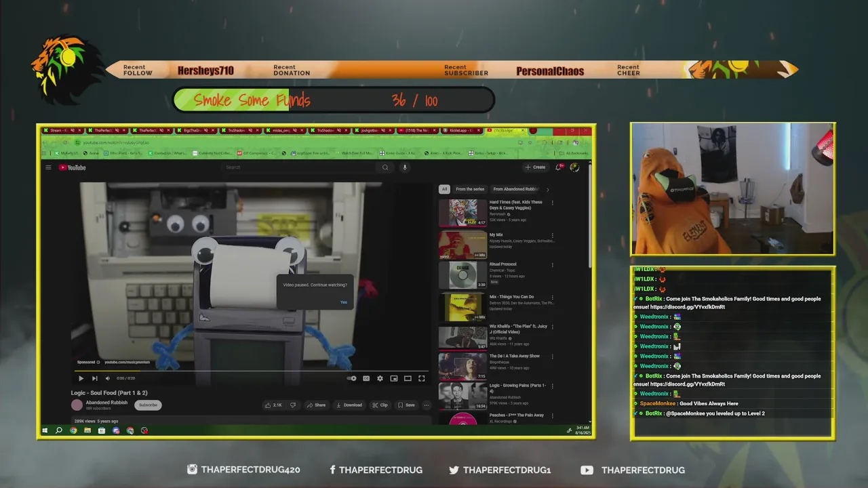Open the Abandoned Rubbish channel avatar

pyautogui.click(x=77, y=405)
